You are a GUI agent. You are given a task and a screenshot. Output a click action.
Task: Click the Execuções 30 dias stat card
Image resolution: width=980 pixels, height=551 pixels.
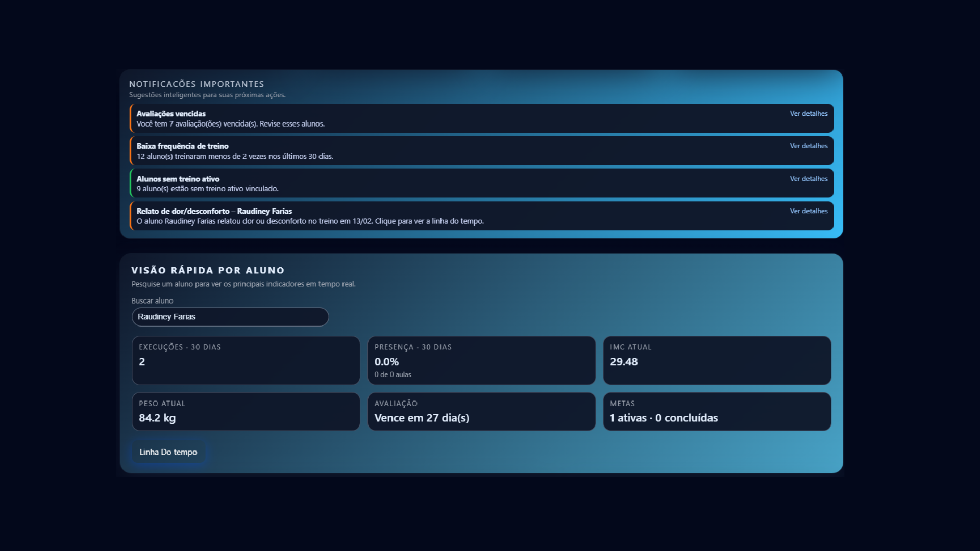[246, 360]
